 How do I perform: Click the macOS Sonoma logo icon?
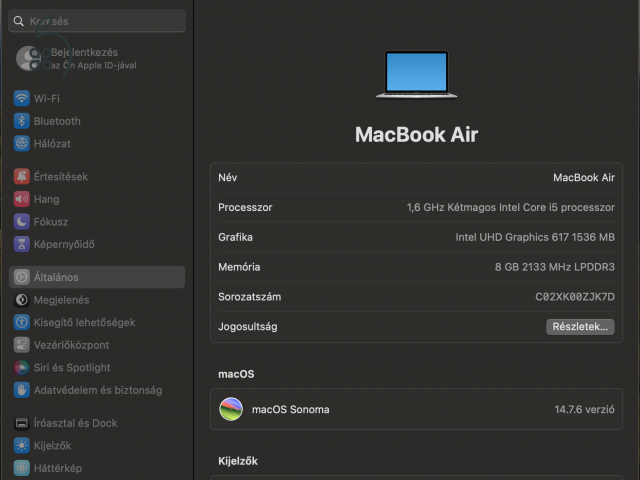pyautogui.click(x=231, y=409)
